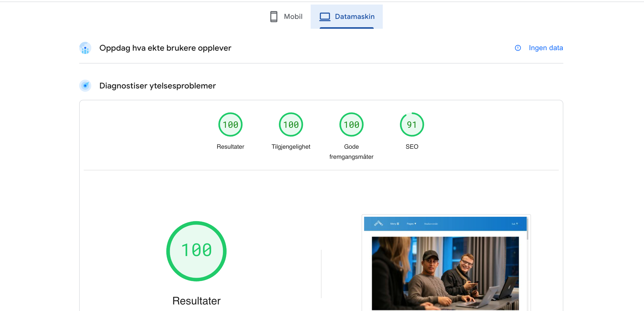
Task: Click the Diagnostiser ytelsesproblemer heading
Action: [x=158, y=86]
